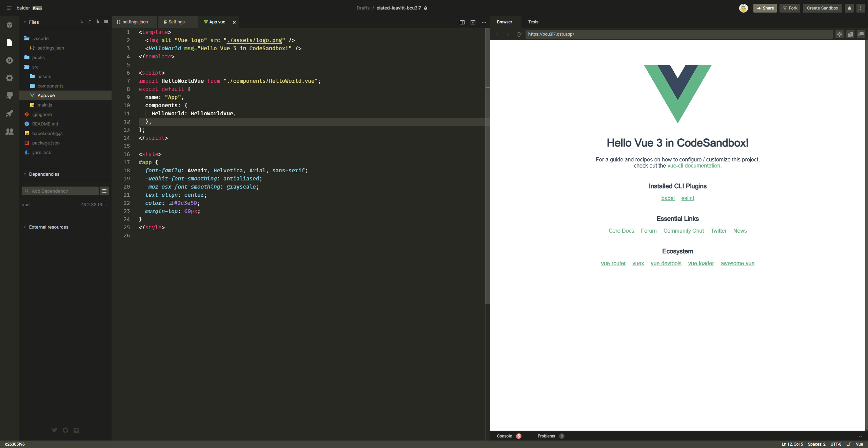Image resolution: width=868 pixels, height=448 pixels.
Task: Refresh the preview browser
Action: click(519, 34)
